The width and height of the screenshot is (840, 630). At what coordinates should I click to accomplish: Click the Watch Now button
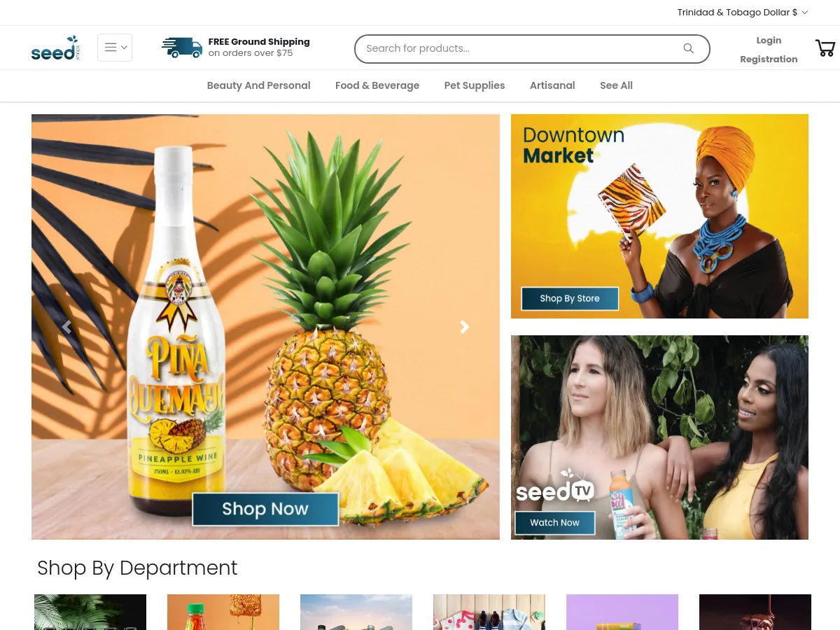(554, 523)
